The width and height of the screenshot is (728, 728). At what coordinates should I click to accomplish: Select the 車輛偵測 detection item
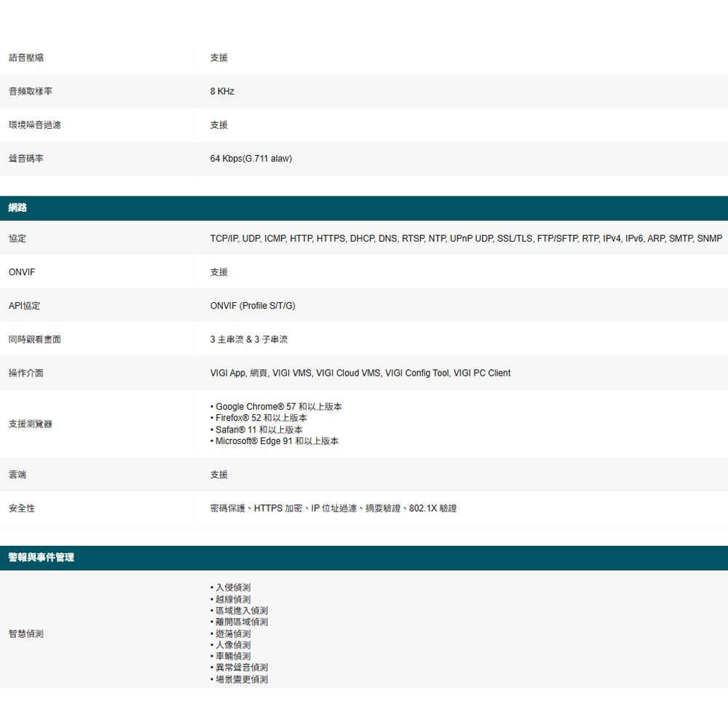tap(233, 656)
